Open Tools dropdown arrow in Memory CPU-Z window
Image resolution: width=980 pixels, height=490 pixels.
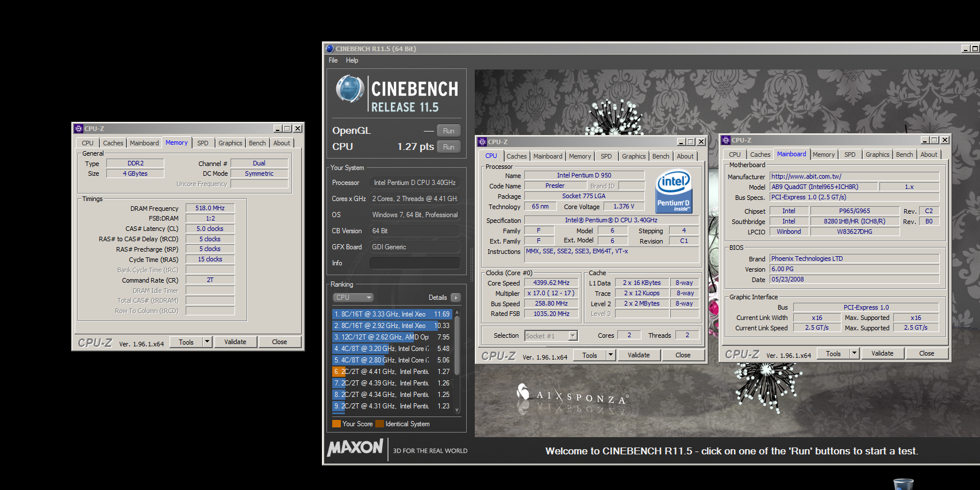click(x=207, y=342)
